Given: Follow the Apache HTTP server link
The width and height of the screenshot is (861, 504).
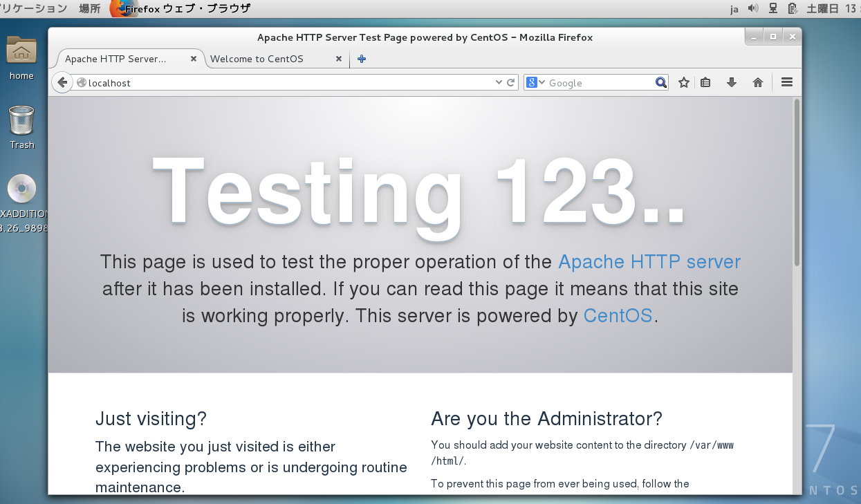Looking at the screenshot, I should click(x=649, y=262).
